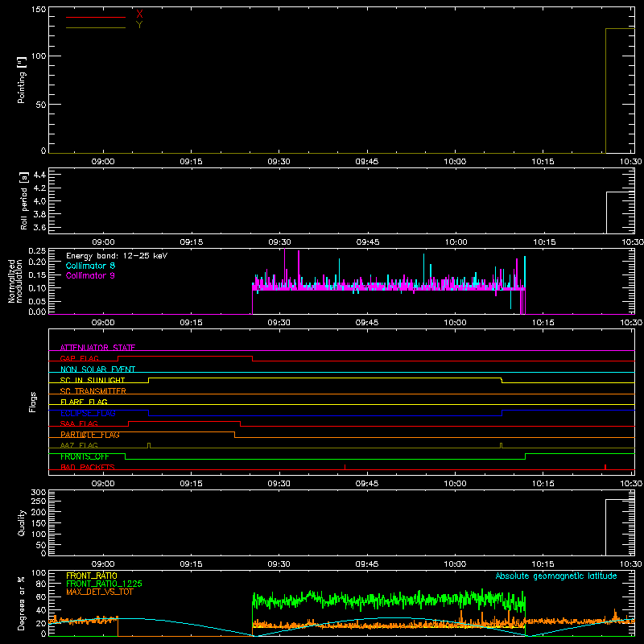The height and width of the screenshot is (644, 644).
Task: Click the olive flag pulse near 09:08
Action: point(149,446)
